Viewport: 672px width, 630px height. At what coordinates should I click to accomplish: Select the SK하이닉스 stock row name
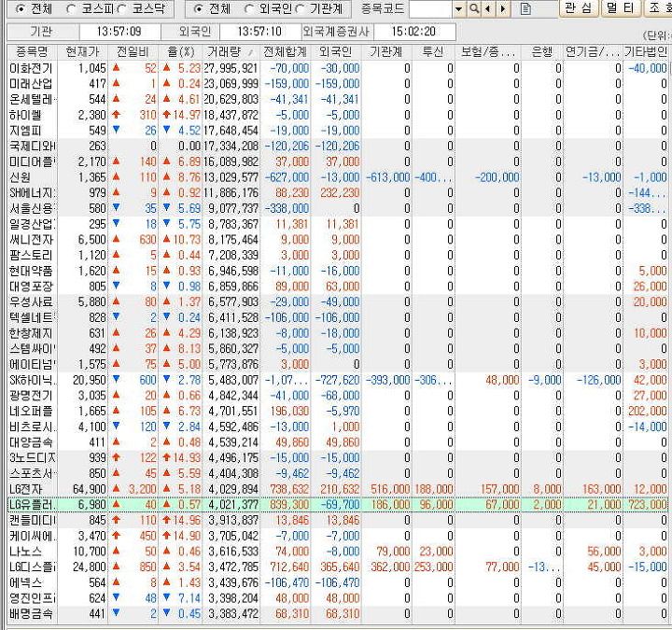32,380
